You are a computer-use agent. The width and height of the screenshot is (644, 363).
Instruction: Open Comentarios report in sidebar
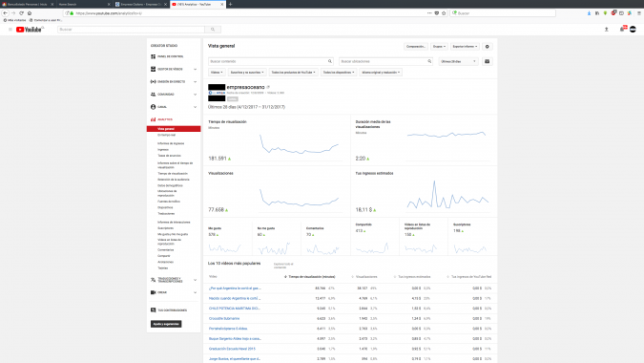tap(165, 250)
